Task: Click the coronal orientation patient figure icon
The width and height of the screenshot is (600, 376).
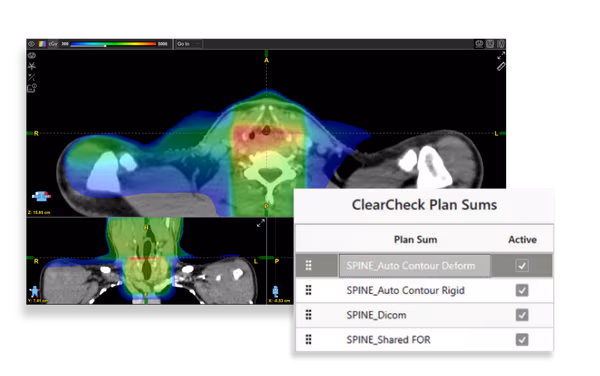Action: (34, 291)
